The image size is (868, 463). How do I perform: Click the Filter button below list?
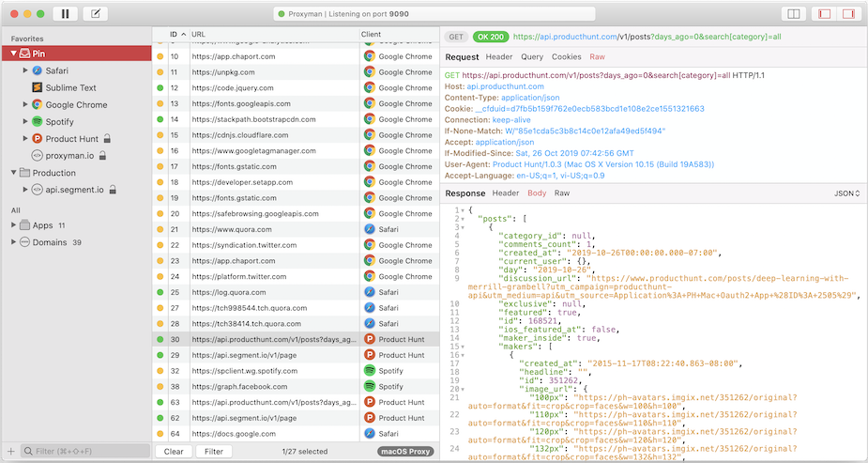tap(214, 452)
